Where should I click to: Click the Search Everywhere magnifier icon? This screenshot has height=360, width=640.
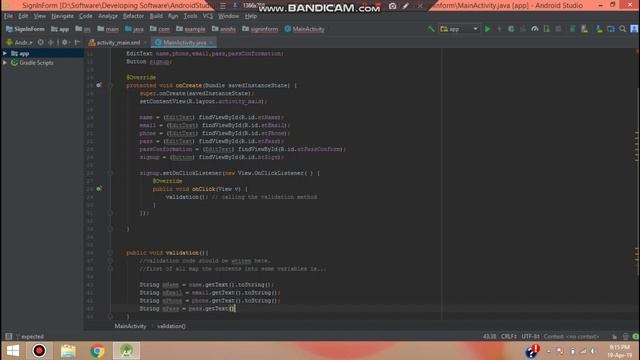(622, 29)
